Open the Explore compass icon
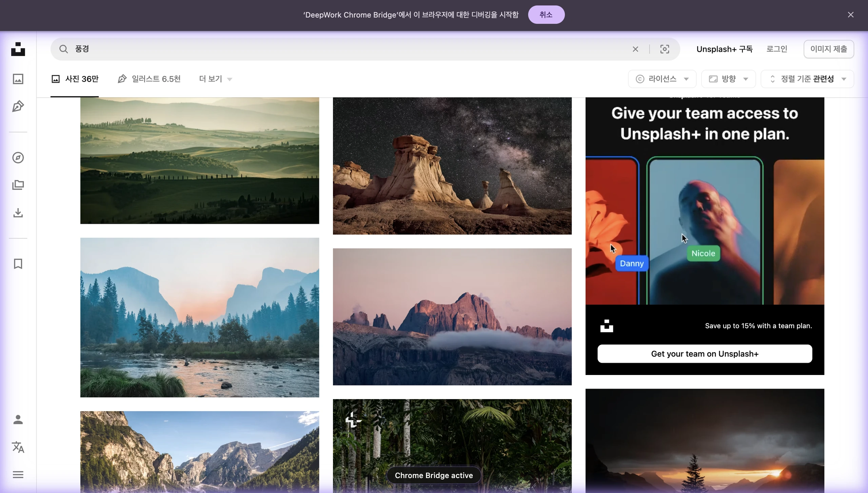 (18, 158)
